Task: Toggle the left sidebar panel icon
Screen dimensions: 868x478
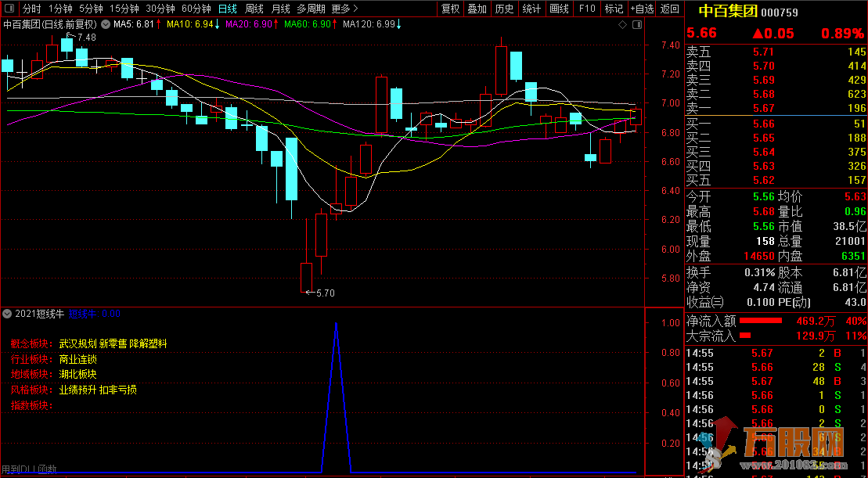Action: click(x=9, y=9)
